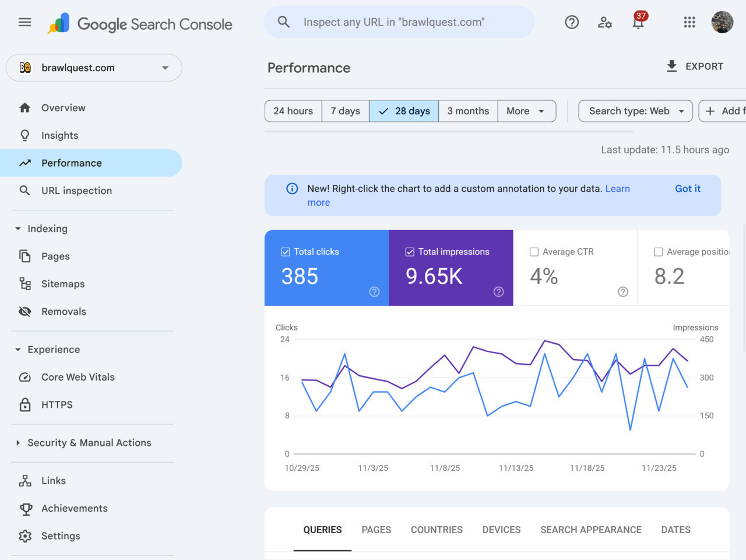Open the Google apps grid

[x=689, y=22]
